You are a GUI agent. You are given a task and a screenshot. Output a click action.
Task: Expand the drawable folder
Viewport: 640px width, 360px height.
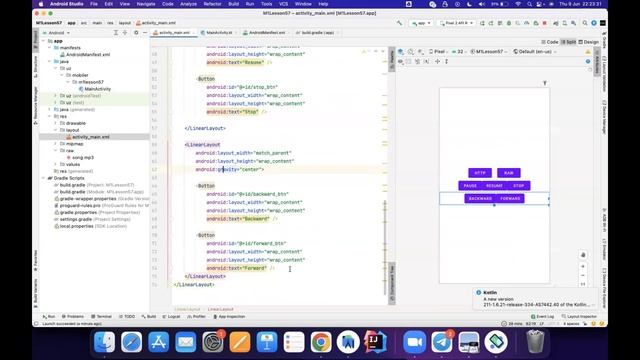[x=56, y=123]
